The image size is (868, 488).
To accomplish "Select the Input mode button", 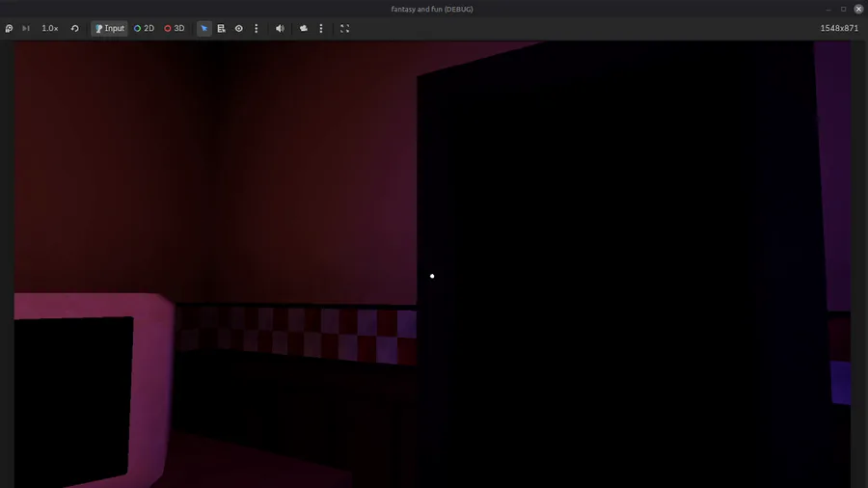I will pos(110,28).
